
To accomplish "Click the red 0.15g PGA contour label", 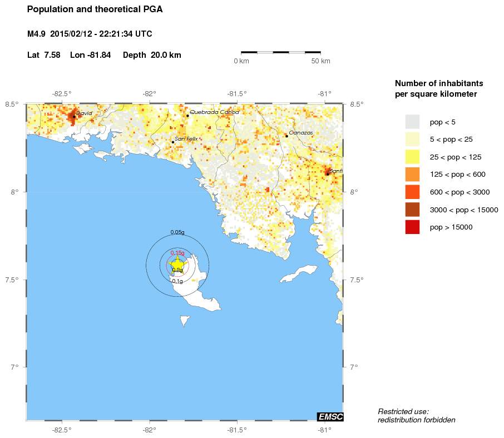I will (x=177, y=252).
